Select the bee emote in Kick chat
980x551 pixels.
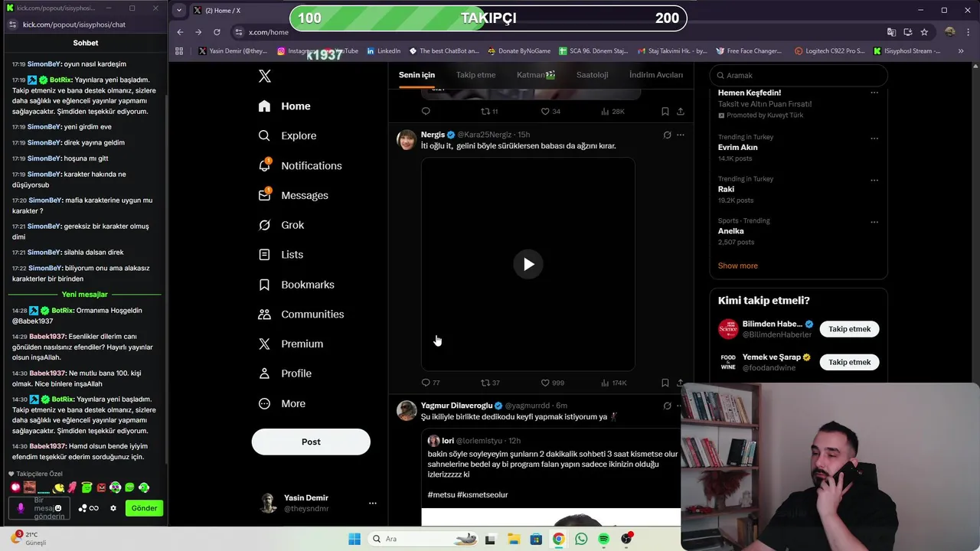59,487
